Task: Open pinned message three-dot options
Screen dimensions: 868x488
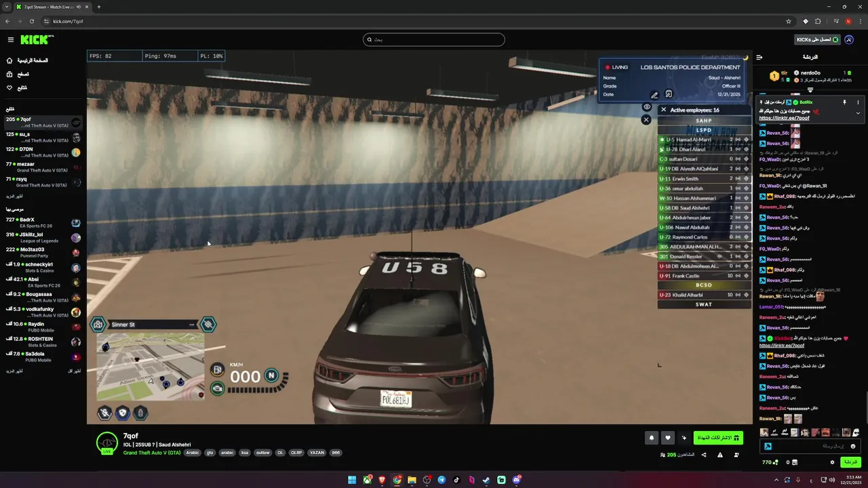Action: 858,102
